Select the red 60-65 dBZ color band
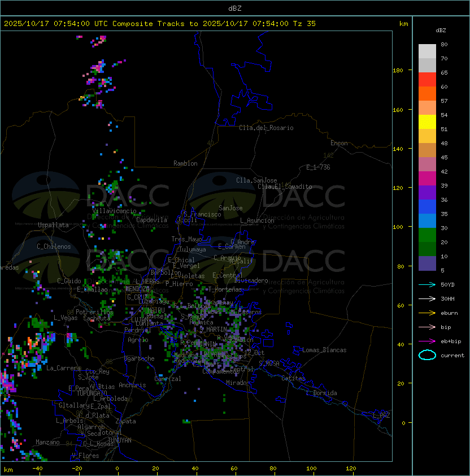Viewport: 470px width, 476px height. click(x=427, y=80)
